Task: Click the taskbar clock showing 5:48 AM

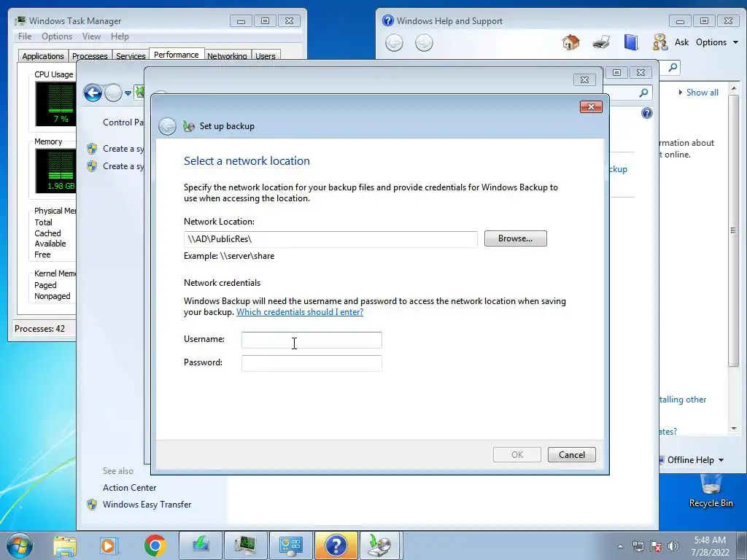Action: 710,546
